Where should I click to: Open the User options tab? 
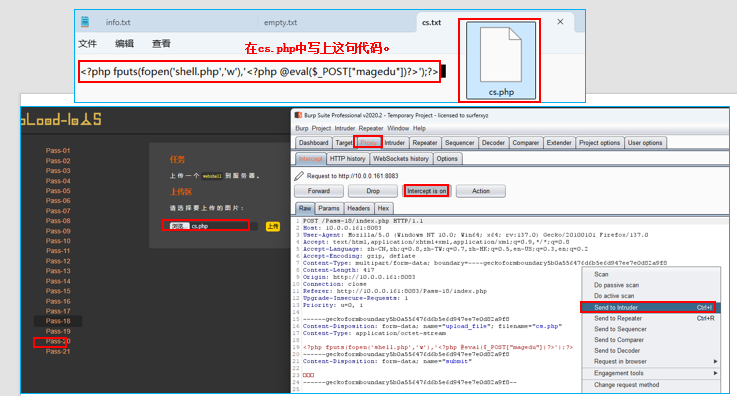645,143
